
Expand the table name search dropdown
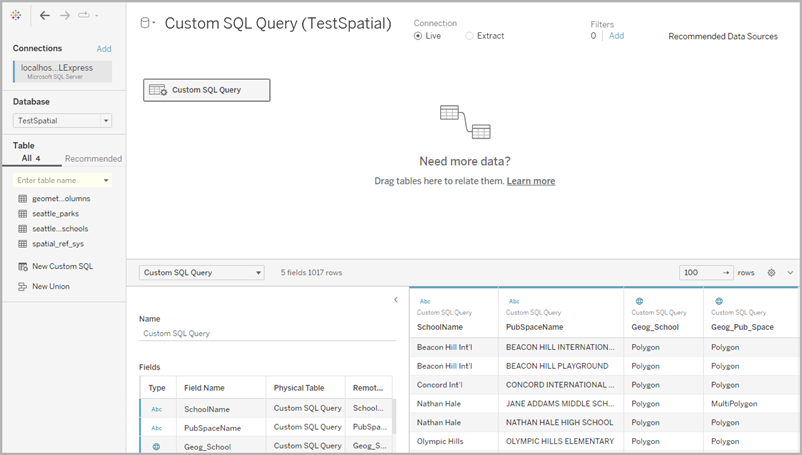point(106,180)
